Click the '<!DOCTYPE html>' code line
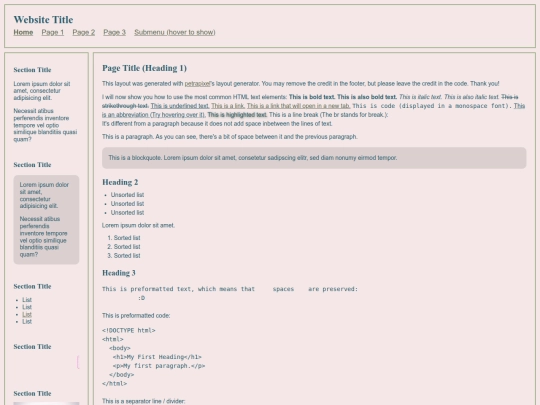This screenshot has height=405, width=540. (x=129, y=331)
